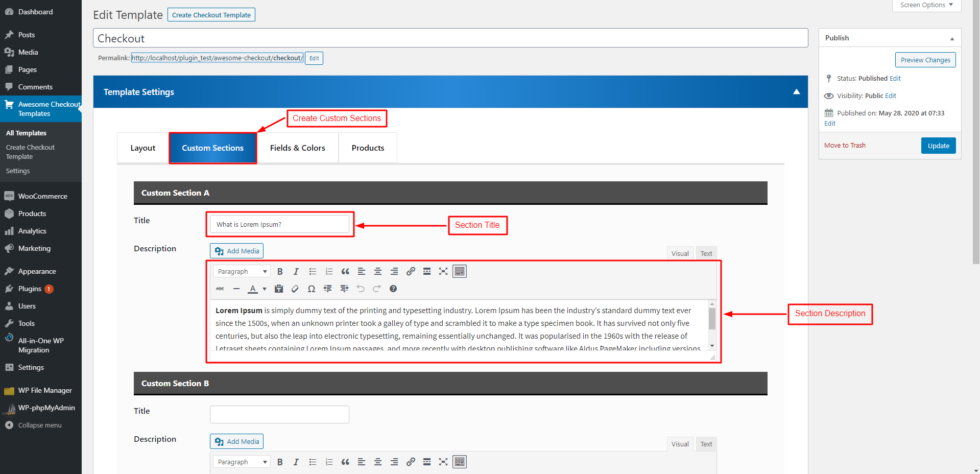Switch Section B editor to Text tab

click(706, 444)
